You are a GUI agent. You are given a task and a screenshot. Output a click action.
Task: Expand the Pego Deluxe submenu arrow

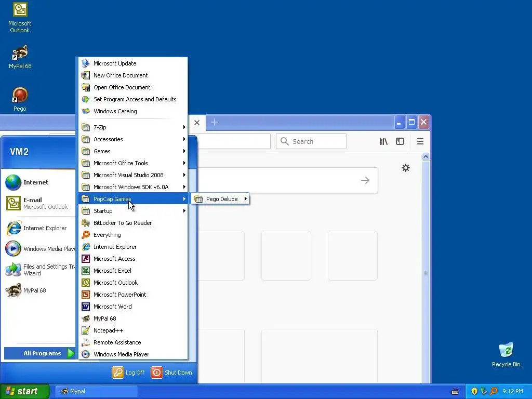pyautogui.click(x=245, y=199)
